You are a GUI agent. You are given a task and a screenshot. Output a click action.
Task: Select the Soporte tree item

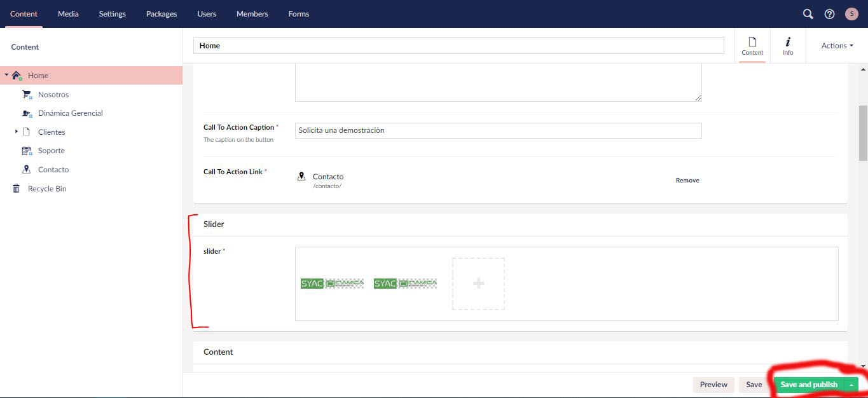point(52,151)
